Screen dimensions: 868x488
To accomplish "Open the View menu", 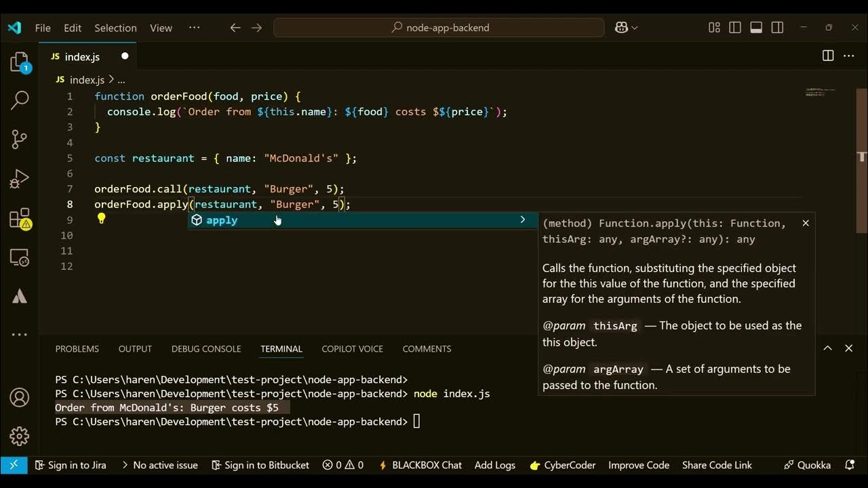I will click(x=161, y=28).
